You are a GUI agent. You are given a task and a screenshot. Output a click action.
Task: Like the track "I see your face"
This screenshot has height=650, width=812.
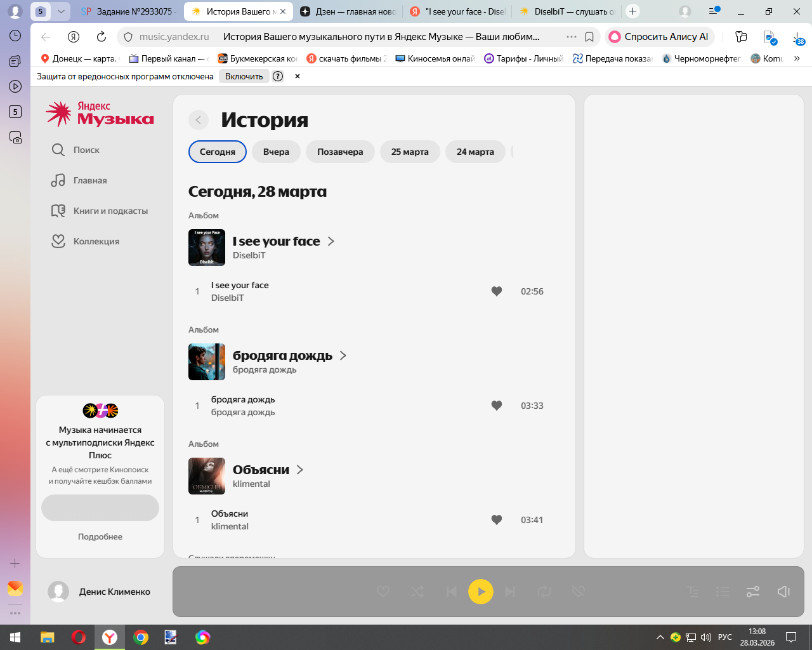(497, 291)
